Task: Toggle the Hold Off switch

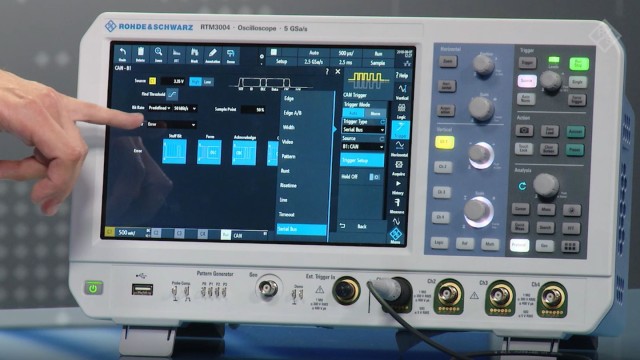Action: (374, 177)
